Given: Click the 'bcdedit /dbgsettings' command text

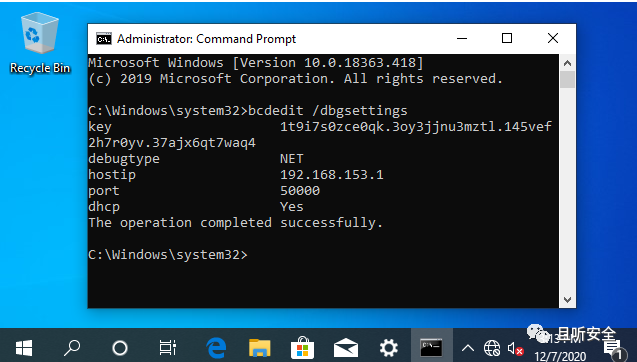Looking at the screenshot, I should coord(328,111).
